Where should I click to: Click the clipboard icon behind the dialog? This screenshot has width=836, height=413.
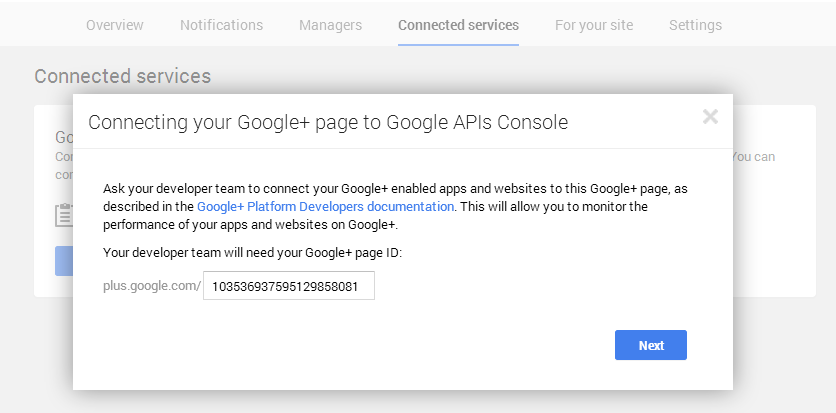click(x=64, y=215)
